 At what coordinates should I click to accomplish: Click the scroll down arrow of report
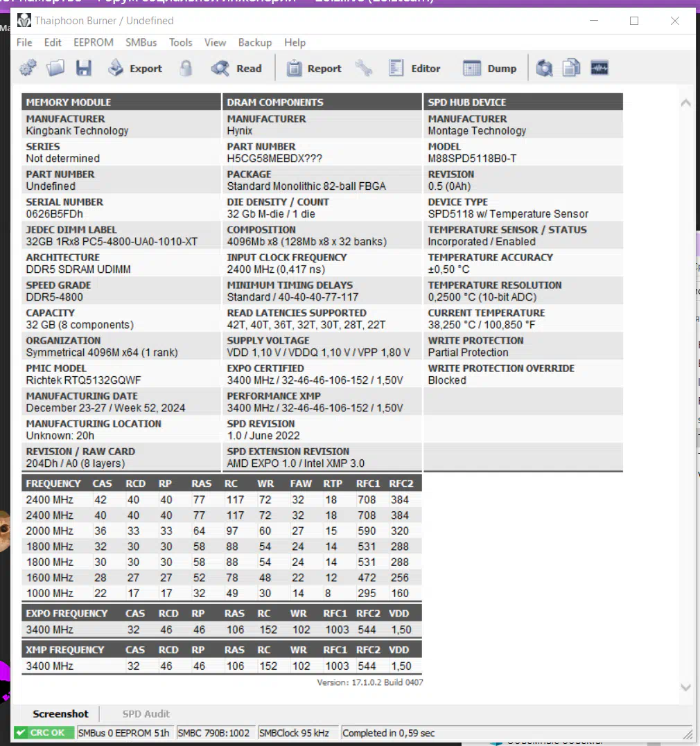685,688
